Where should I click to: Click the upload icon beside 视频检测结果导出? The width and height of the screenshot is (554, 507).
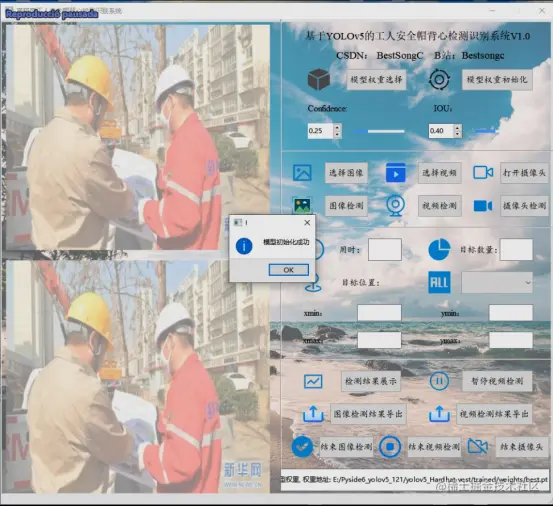coord(439,414)
